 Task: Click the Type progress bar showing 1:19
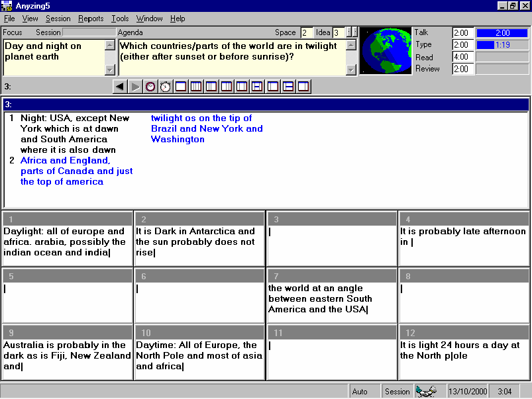(x=502, y=45)
